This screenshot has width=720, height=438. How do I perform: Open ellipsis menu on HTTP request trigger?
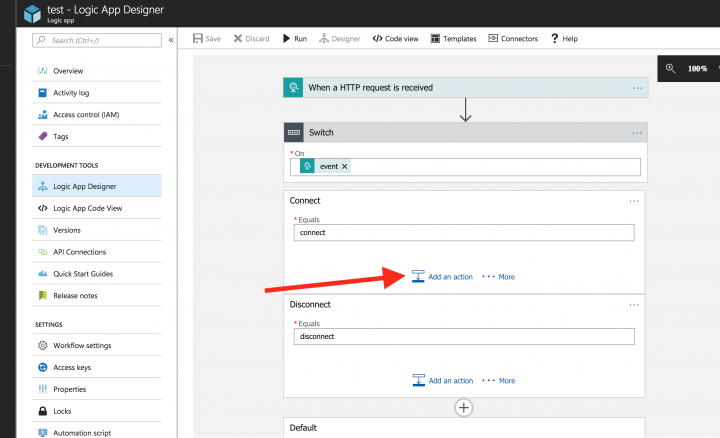637,88
